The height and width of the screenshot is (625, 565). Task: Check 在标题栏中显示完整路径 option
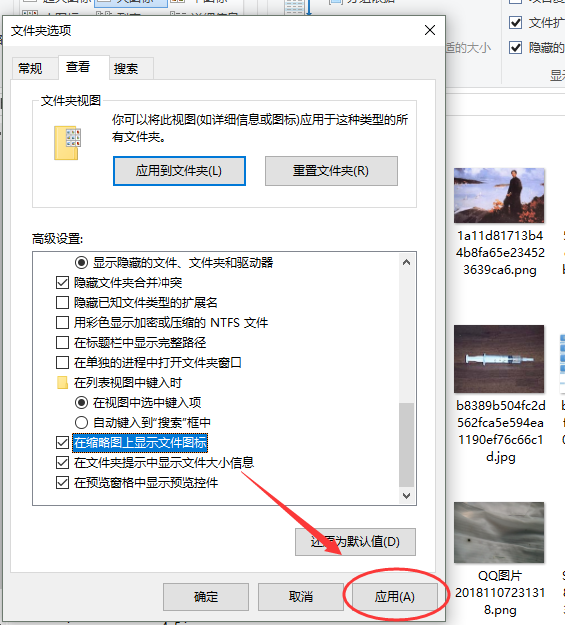(62, 342)
